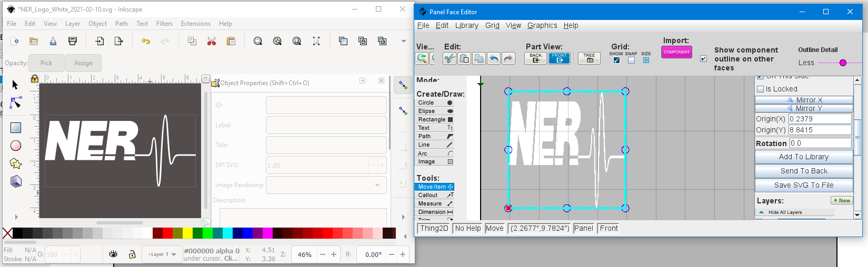The width and height of the screenshot is (868, 267).
Task: Print document icon in Inkscape
Action: pyautogui.click(x=73, y=42)
